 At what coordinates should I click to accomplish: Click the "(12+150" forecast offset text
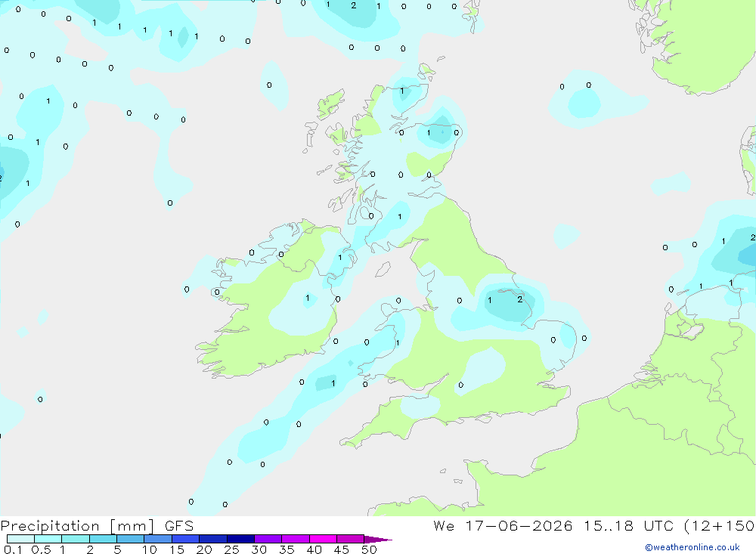click(x=720, y=526)
